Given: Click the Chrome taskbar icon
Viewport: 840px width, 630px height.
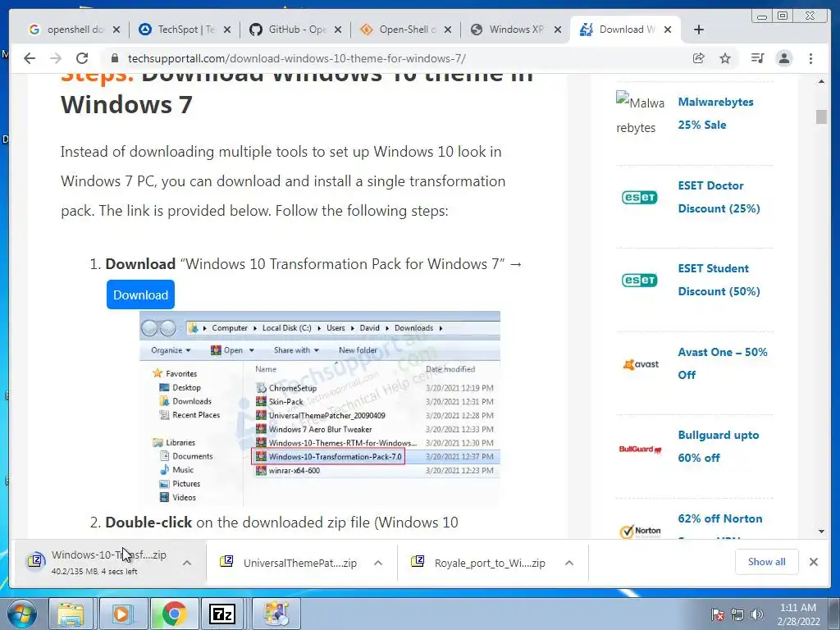Looking at the screenshot, I should click(174, 614).
